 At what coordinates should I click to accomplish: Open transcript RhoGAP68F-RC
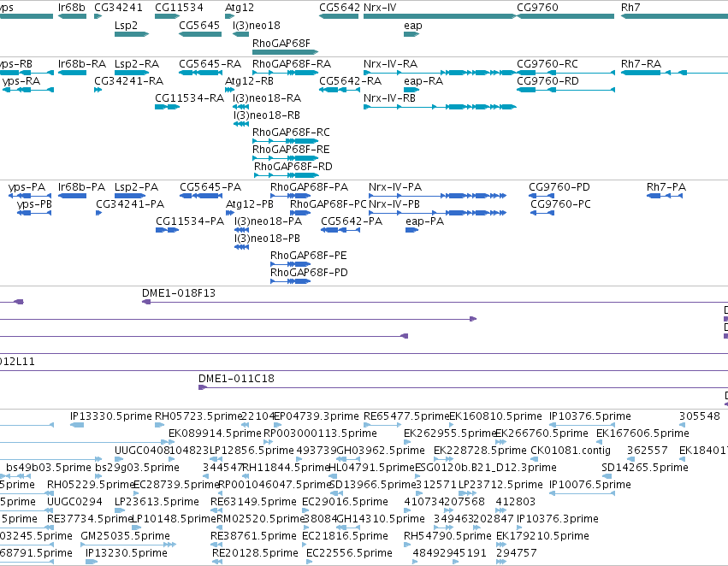pos(291,133)
